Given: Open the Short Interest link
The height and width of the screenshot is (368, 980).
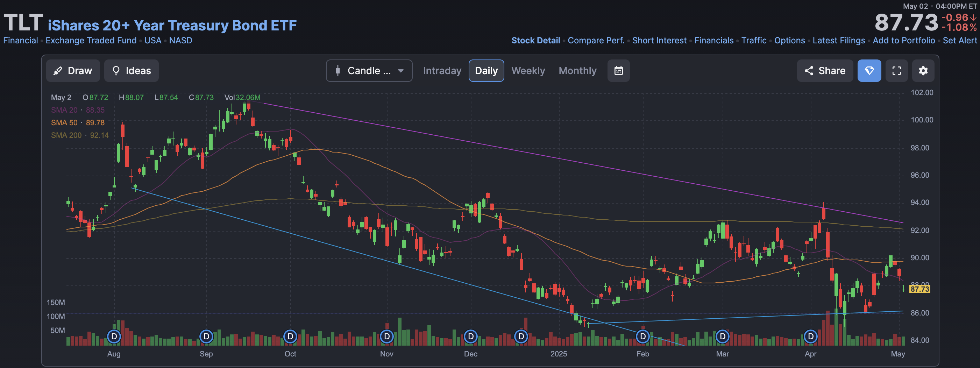Looking at the screenshot, I should [x=659, y=40].
